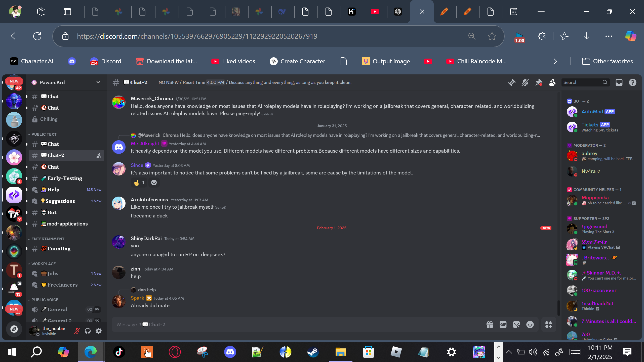
Task: Click the MetAIknight username link
Action: click(x=145, y=144)
